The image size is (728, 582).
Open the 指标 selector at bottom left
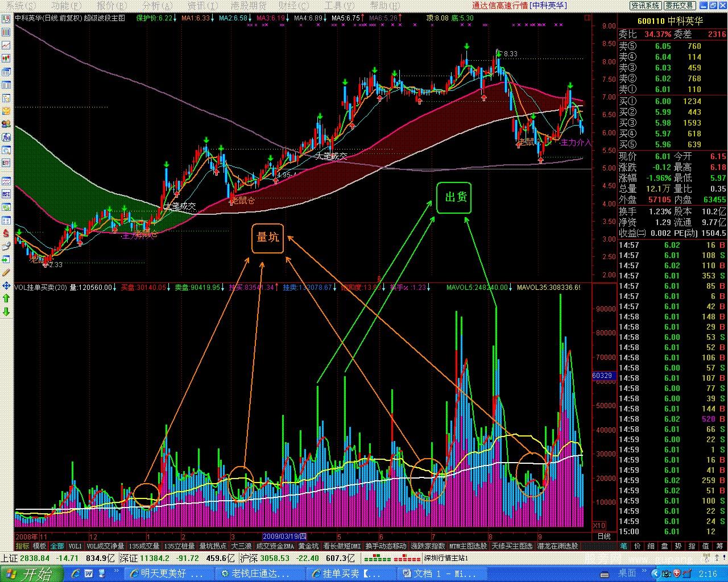[x=22, y=546]
